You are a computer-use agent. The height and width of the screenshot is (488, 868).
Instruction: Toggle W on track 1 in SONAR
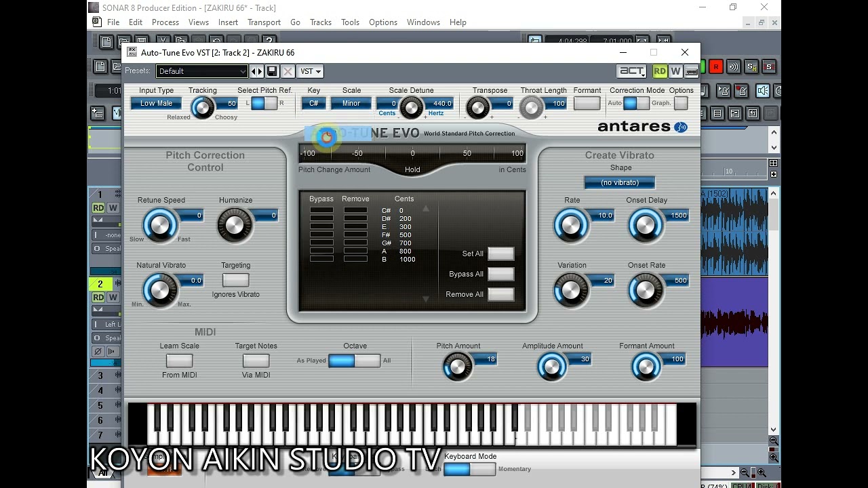tap(113, 208)
